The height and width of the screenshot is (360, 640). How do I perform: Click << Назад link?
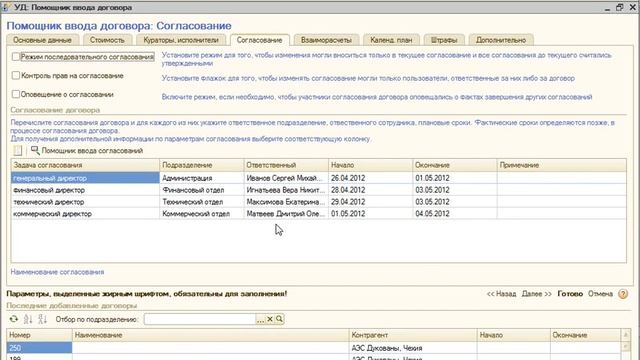click(x=501, y=294)
